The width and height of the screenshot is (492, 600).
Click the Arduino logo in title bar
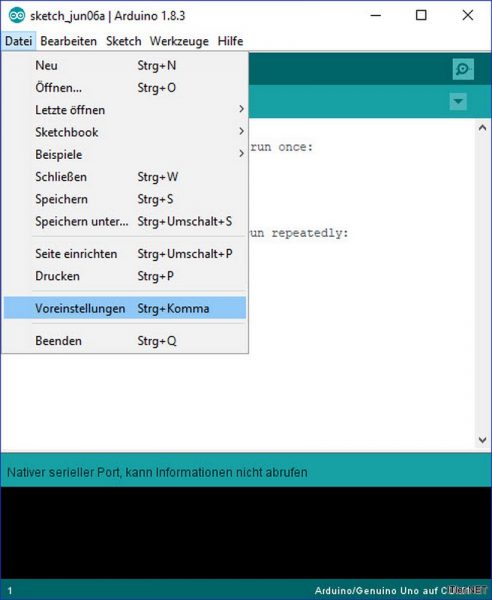click(17, 16)
